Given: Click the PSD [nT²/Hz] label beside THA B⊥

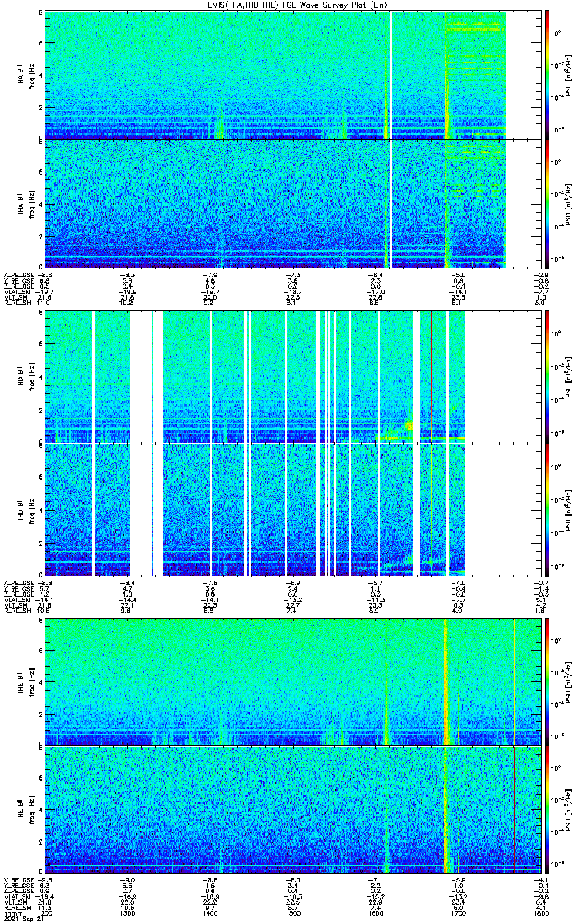Looking at the screenshot, I should click(x=569, y=75).
